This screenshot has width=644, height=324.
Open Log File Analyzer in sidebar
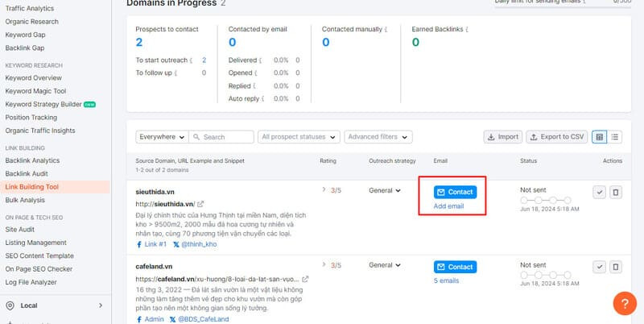point(31,282)
